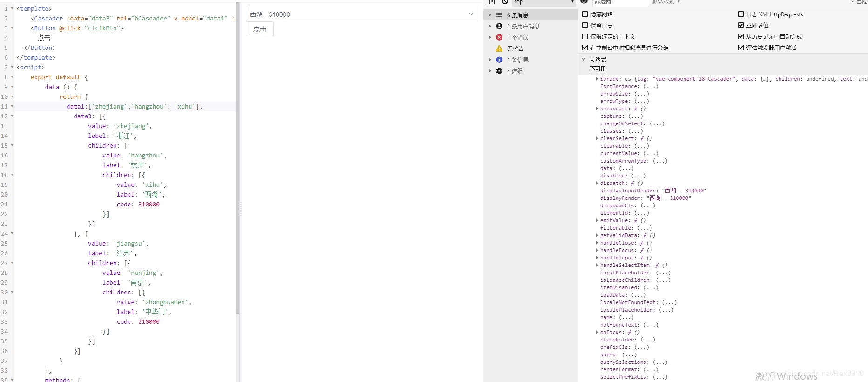Screen dimensions: 868x382
Task: Open the Cascader dropdown showing 西湖 - 310000
Action: pyautogui.click(x=362, y=14)
